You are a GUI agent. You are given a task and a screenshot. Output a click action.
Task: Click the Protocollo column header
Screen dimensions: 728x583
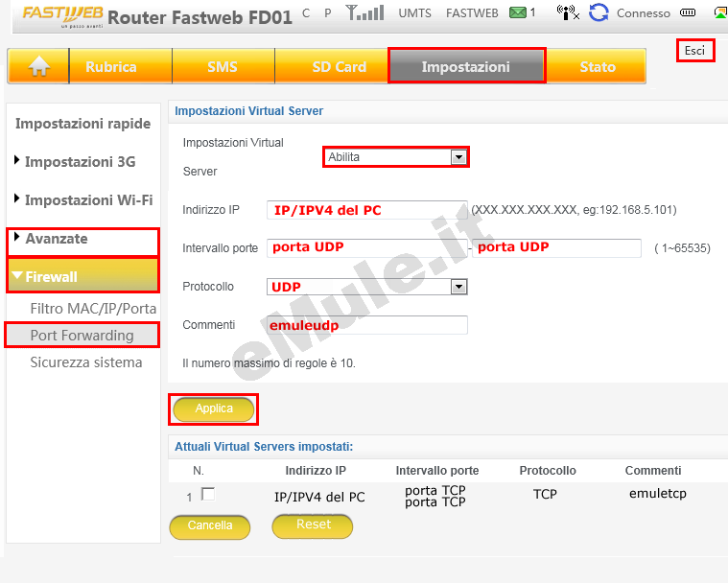tap(548, 471)
